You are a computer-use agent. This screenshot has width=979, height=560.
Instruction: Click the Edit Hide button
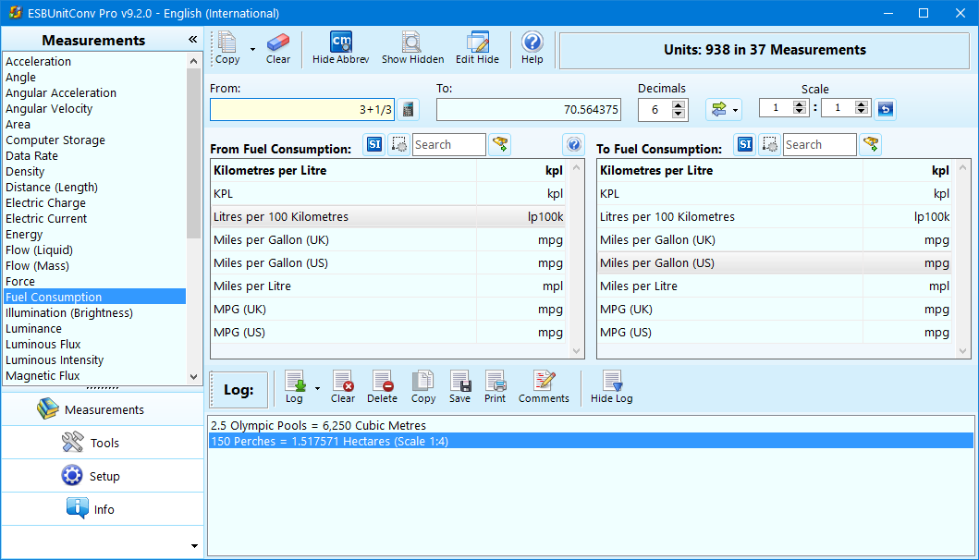click(477, 48)
